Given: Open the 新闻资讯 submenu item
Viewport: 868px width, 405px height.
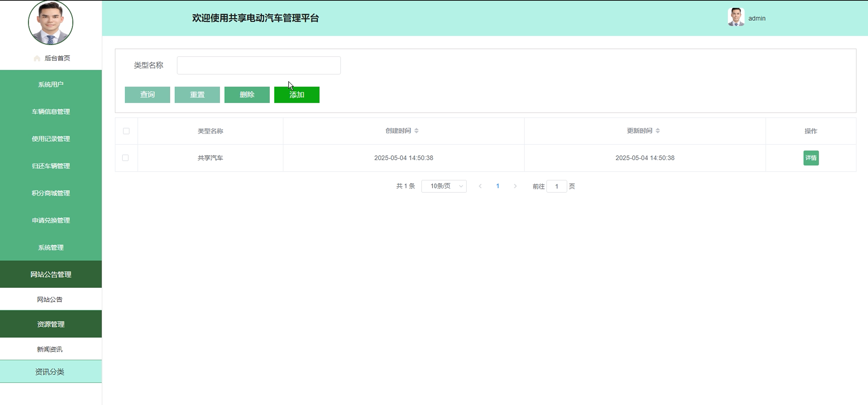Looking at the screenshot, I should tap(50, 349).
